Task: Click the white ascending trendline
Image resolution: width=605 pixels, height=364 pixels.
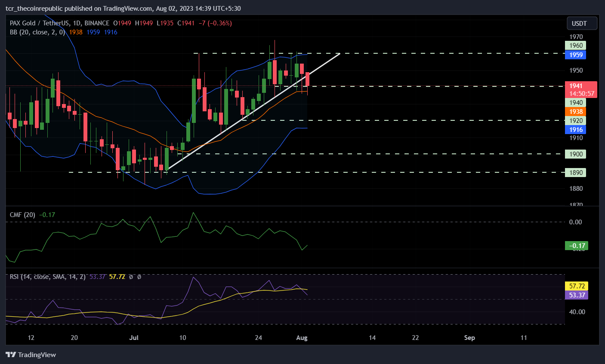Action: (x=253, y=111)
